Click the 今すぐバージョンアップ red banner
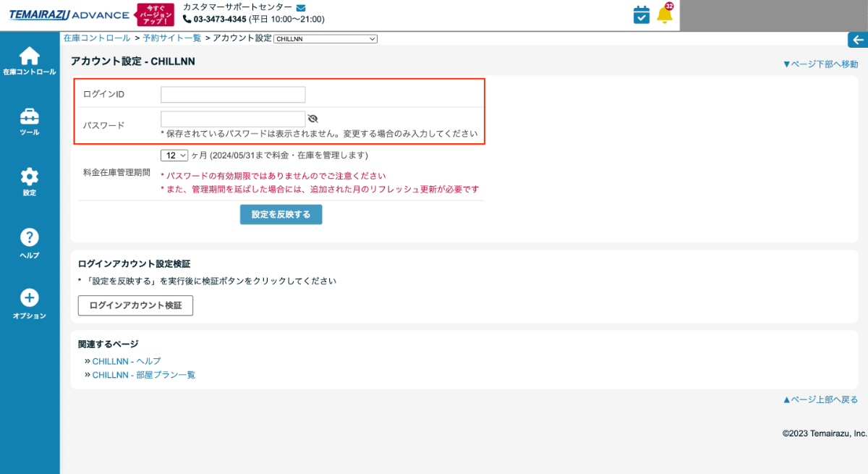 [155, 13]
